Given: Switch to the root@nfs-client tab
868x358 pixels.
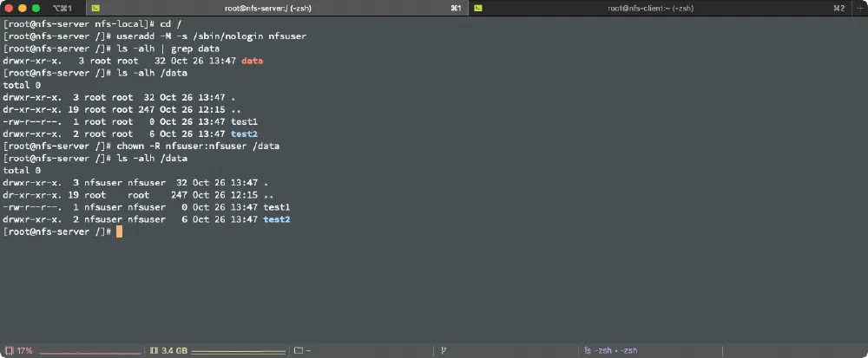Looking at the screenshot, I should click(660, 8).
